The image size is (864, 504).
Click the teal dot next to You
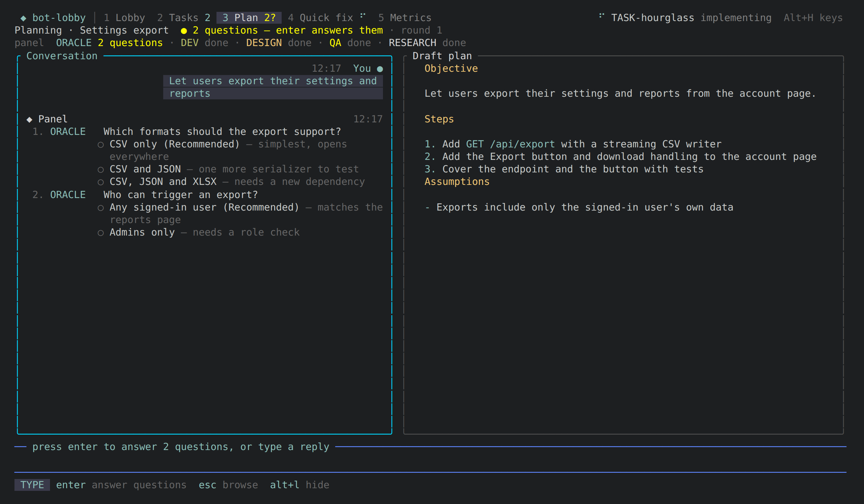[x=380, y=69]
